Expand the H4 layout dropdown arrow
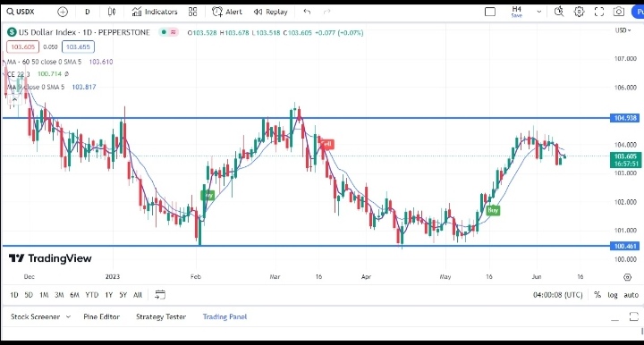644x345 pixels. point(538,12)
